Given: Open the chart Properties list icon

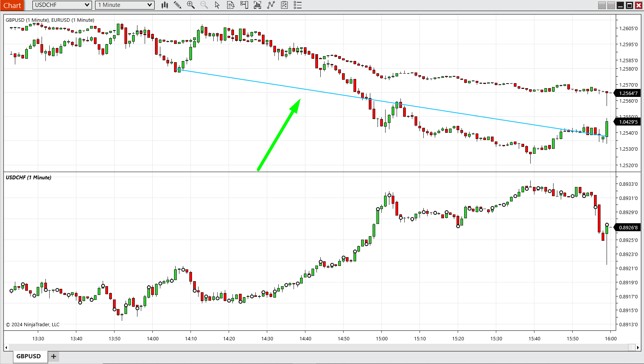Looking at the screenshot, I should point(298,5).
